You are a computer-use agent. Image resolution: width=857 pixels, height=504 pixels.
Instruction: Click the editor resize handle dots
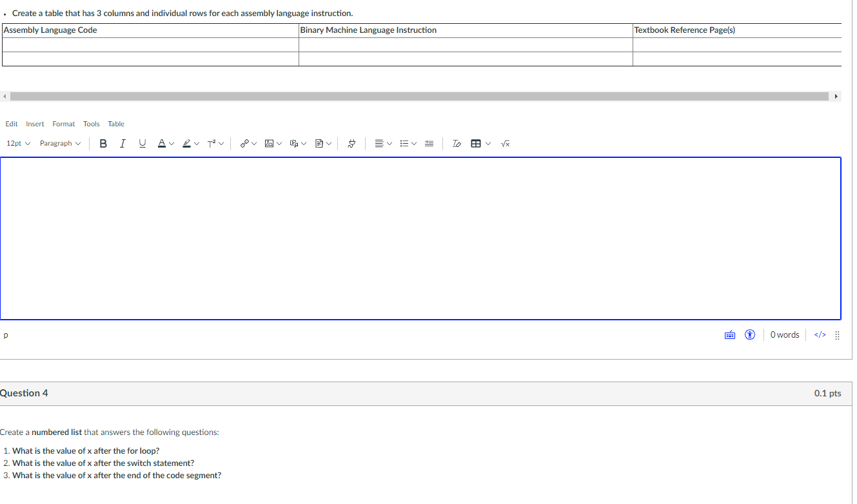[837, 335]
